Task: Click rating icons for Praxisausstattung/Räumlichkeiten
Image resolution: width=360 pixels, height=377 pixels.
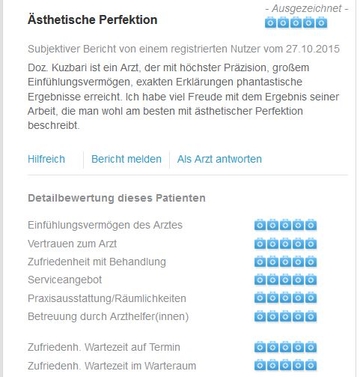Action: pyautogui.click(x=285, y=298)
